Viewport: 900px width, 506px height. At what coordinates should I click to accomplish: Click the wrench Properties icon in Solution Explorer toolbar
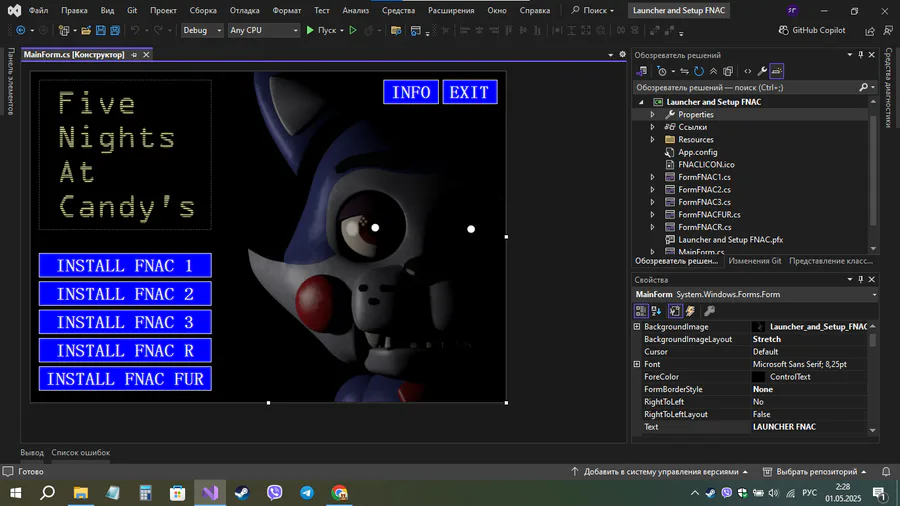(762, 71)
